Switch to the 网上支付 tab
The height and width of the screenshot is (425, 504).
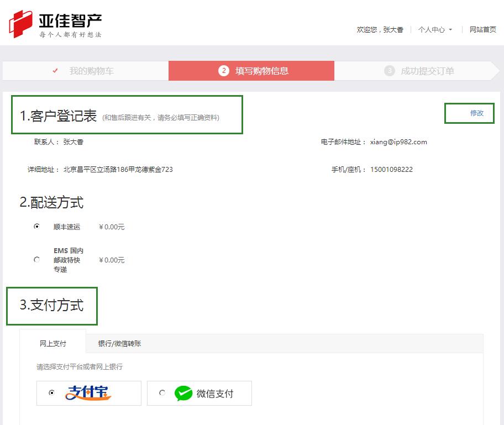coord(53,343)
